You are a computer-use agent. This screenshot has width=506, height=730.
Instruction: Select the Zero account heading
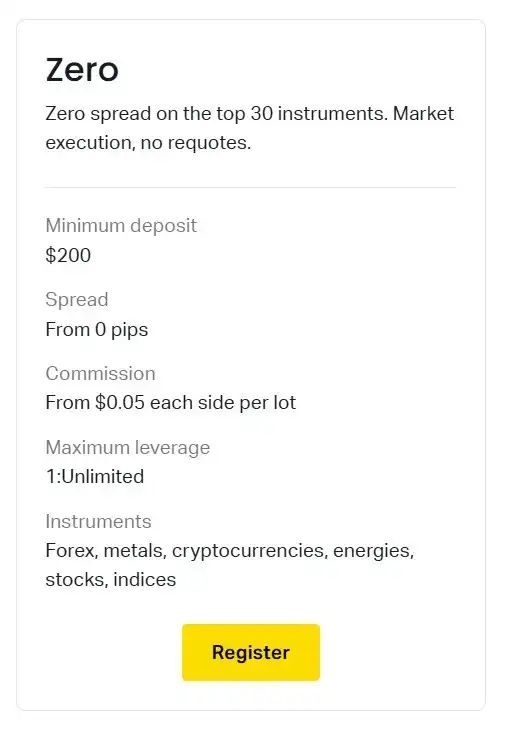[82, 70]
